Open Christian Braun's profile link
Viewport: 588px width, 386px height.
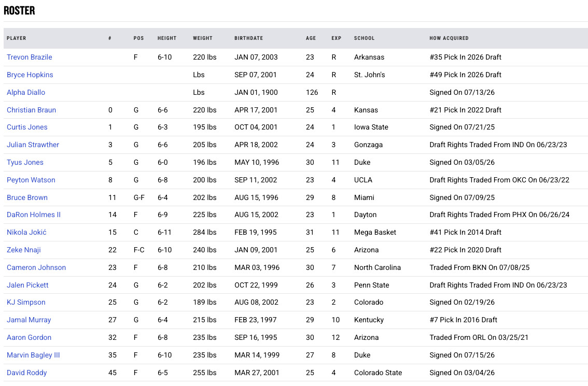[x=31, y=110]
